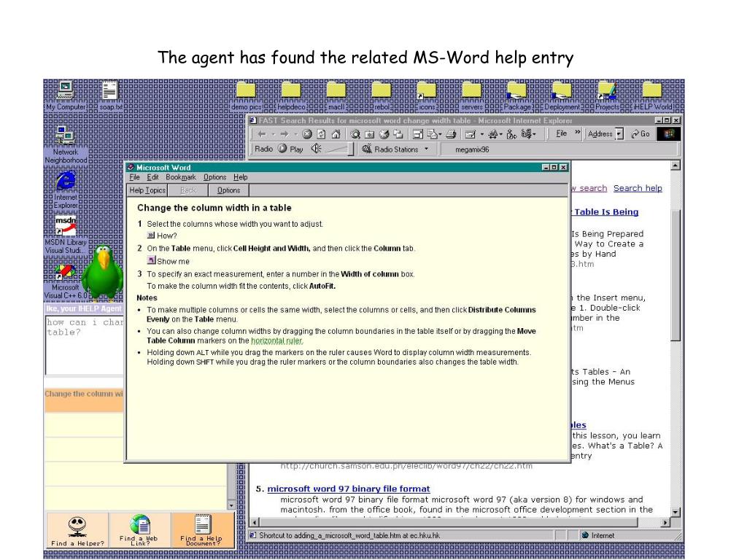Click the History icon in Internet Explorer toolbar
Screen dimensions: 747x560
point(384,134)
